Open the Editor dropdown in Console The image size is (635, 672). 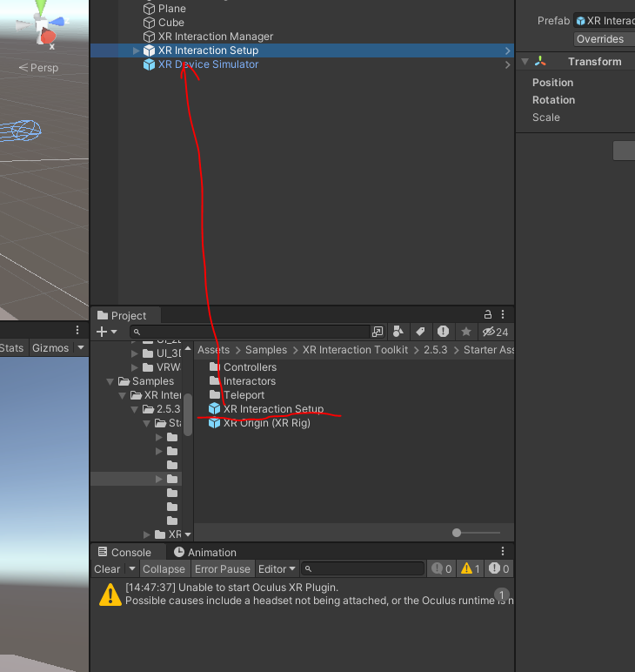point(277,569)
